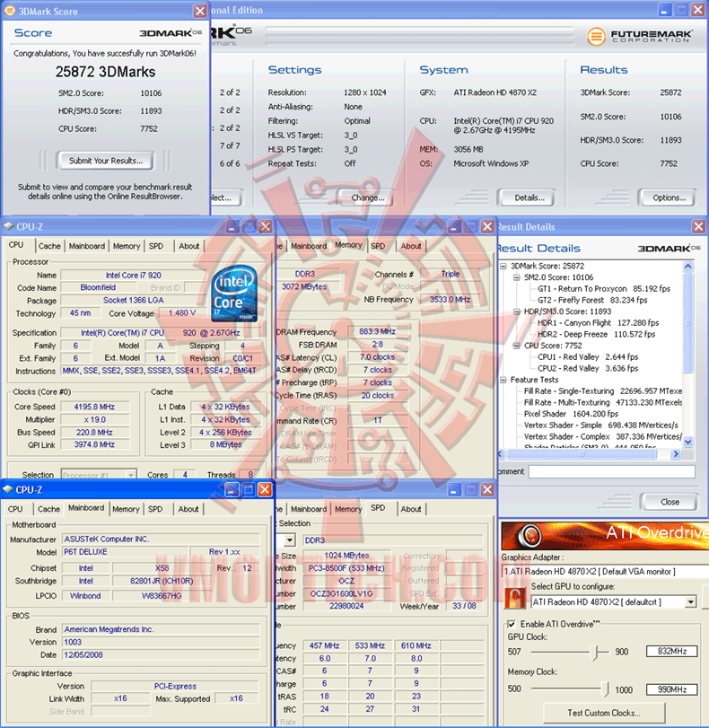Open Memory tab in bottom-left CPU-Z

[x=126, y=509]
